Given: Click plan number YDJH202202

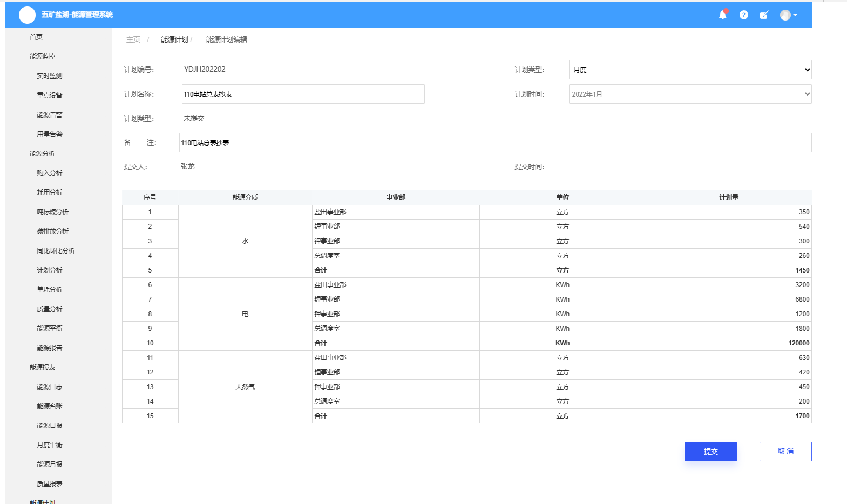Looking at the screenshot, I should [205, 69].
